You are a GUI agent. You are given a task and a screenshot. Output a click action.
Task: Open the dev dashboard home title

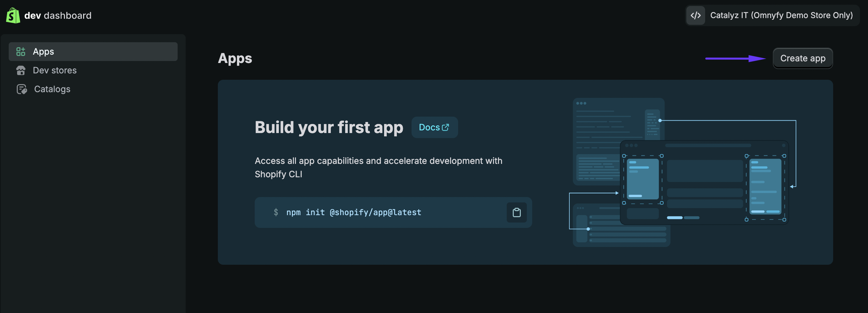coord(58,15)
